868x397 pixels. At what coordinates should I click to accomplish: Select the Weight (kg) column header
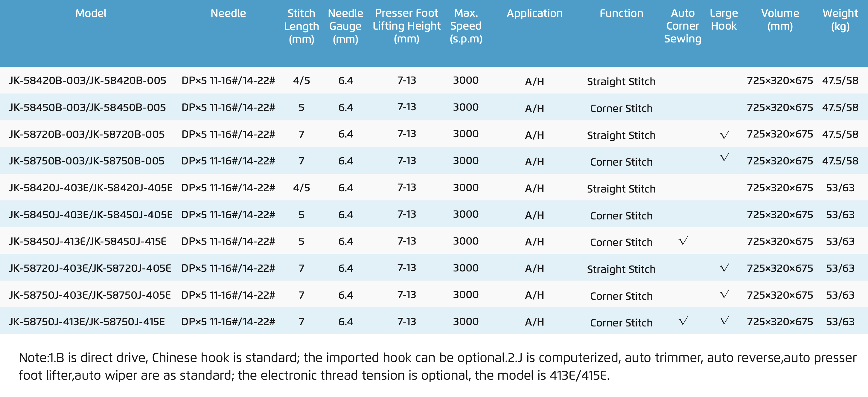840,20
